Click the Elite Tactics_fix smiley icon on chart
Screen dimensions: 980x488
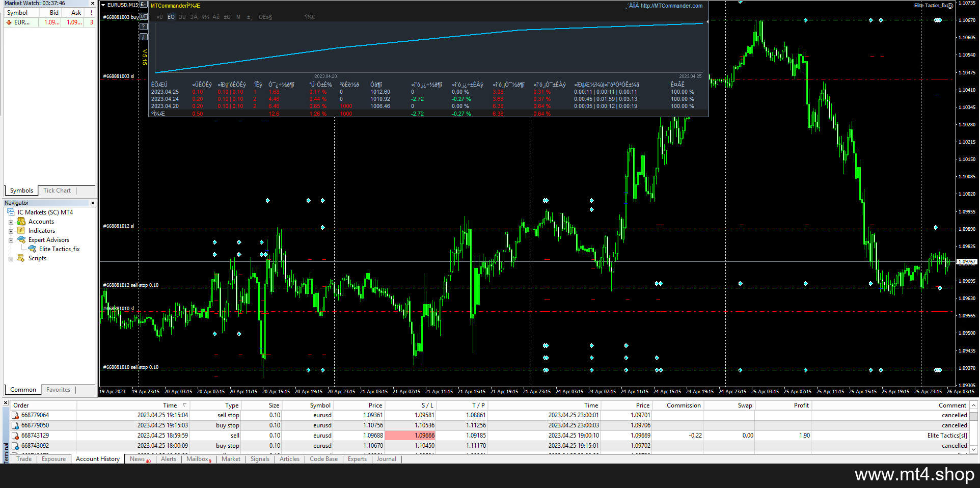coord(950,6)
